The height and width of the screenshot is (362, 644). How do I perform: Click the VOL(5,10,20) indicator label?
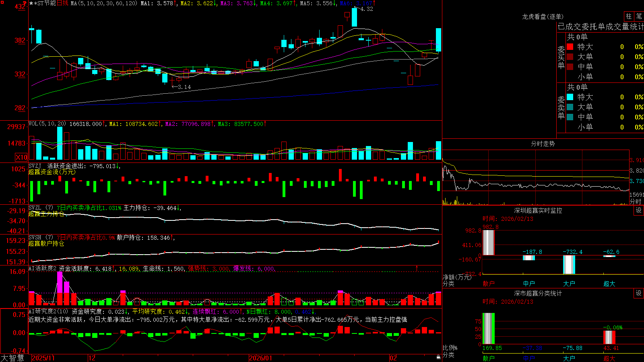pos(47,124)
